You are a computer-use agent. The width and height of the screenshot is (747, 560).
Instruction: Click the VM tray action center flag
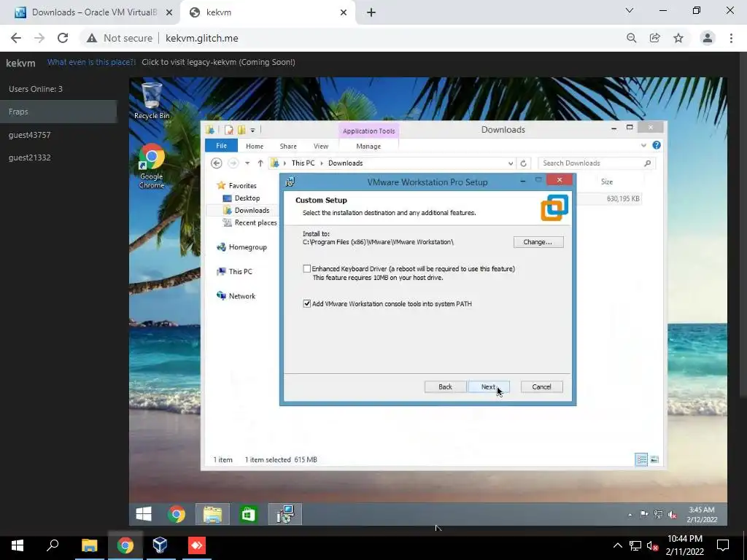645,514
